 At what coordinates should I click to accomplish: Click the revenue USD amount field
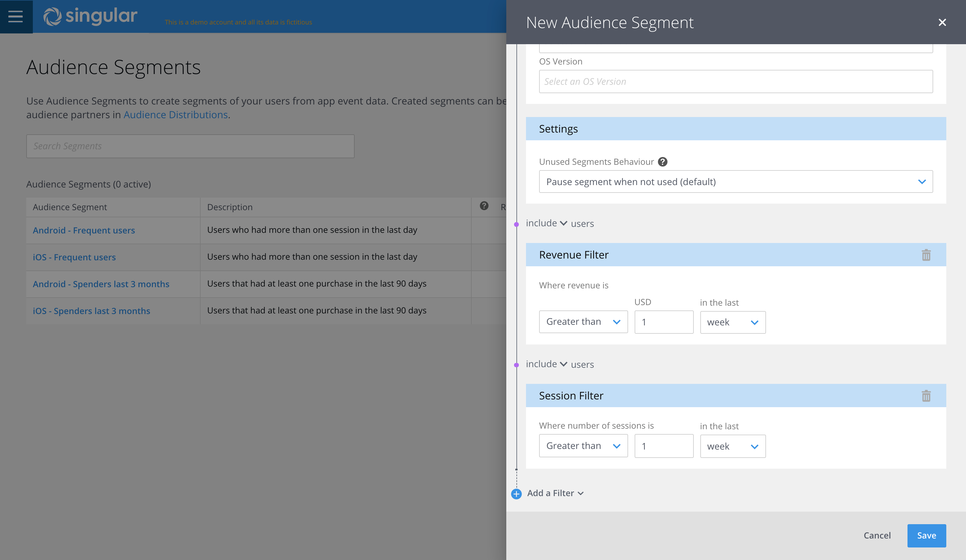point(664,322)
